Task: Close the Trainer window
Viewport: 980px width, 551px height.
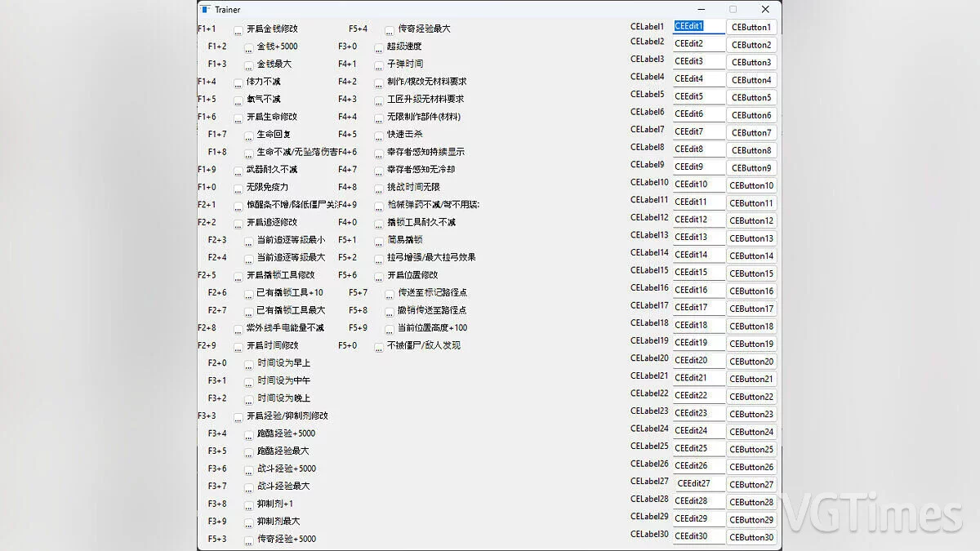Action: tap(764, 10)
